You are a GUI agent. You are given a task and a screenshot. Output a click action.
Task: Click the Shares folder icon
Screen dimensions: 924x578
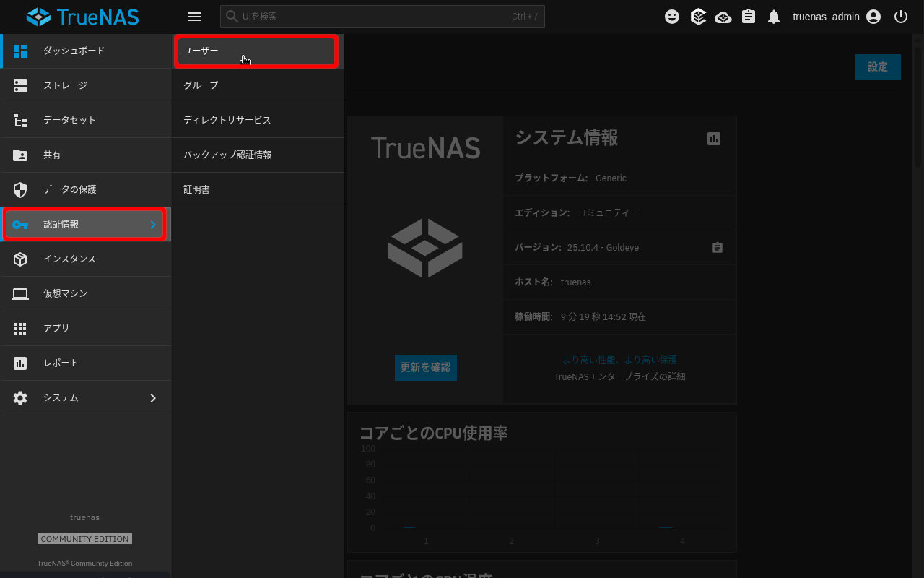[x=20, y=155]
